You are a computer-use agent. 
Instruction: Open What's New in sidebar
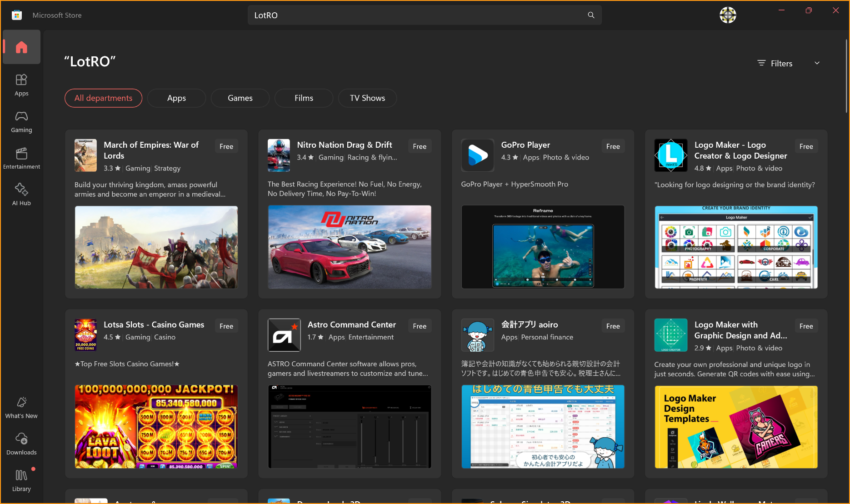[21, 408]
